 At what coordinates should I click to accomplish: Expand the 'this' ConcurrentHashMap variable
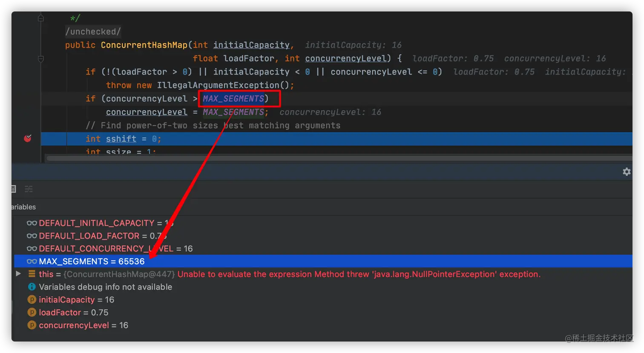18,274
